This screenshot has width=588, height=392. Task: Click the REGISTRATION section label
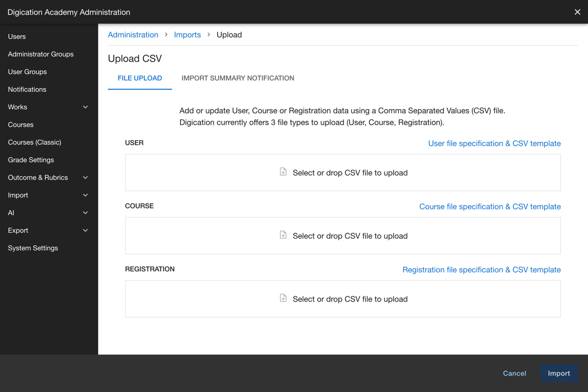(x=150, y=269)
